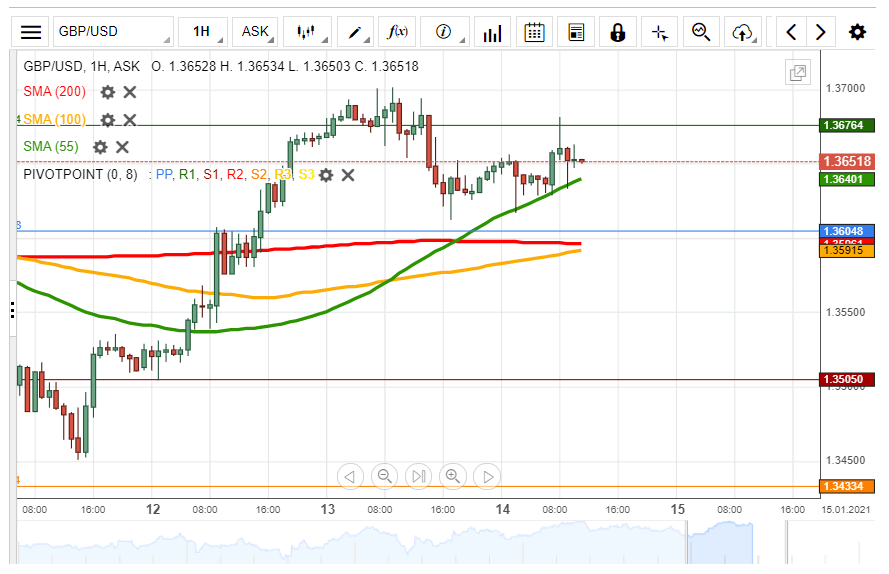Shift chart back with left chevron
This screenshot has width=889, height=574.
[791, 32]
